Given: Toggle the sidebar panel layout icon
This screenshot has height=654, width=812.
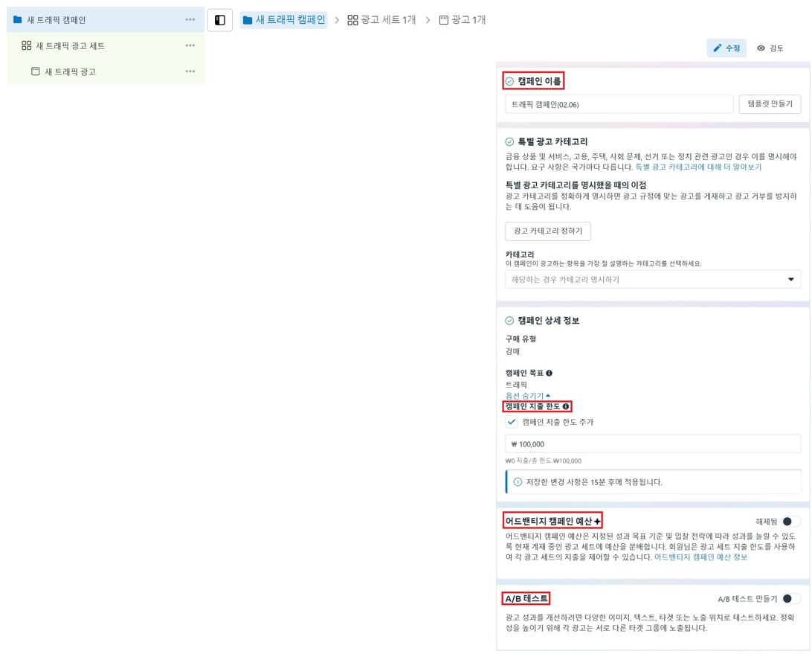Looking at the screenshot, I should tap(220, 20).
